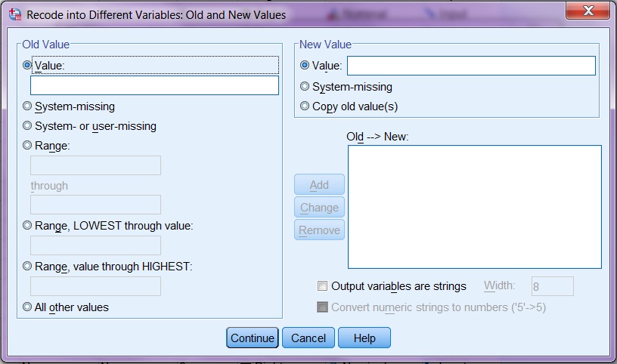The width and height of the screenshot is (617, 364).
Task: Click the Cancel button
Action: (x=308, y=338)
